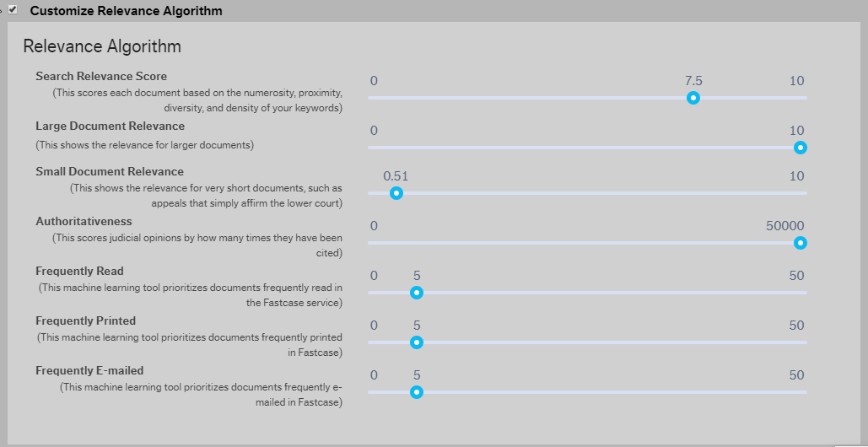Click the Search Relevance Score heading
868x447 pixels.
pyautogui.click(x=101, y=76)
